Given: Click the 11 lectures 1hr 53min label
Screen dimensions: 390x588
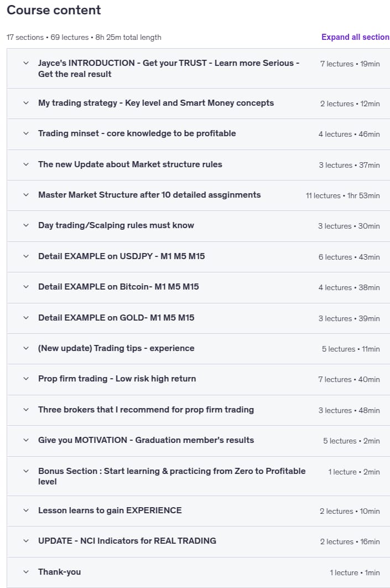Looking at the screenshot, I should click(x=343, y=195).
